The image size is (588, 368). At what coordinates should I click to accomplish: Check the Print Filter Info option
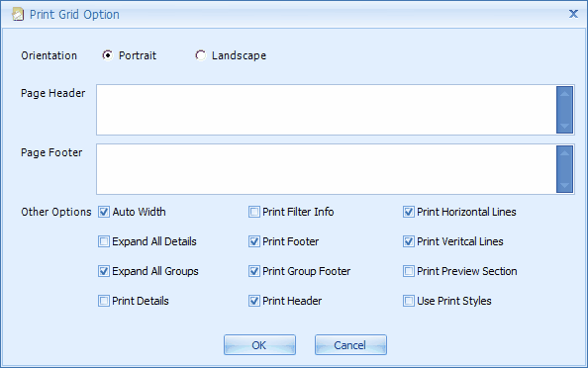point(254,212)
